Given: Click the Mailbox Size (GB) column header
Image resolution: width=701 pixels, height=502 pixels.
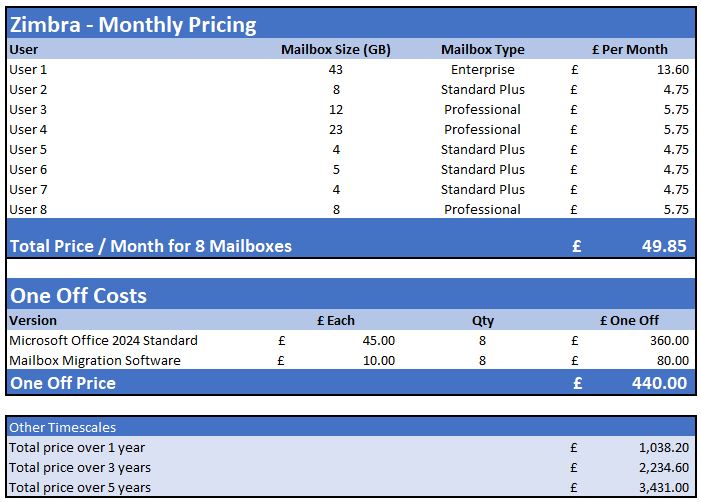Looking at the screenshot, I should pos(336,50).
